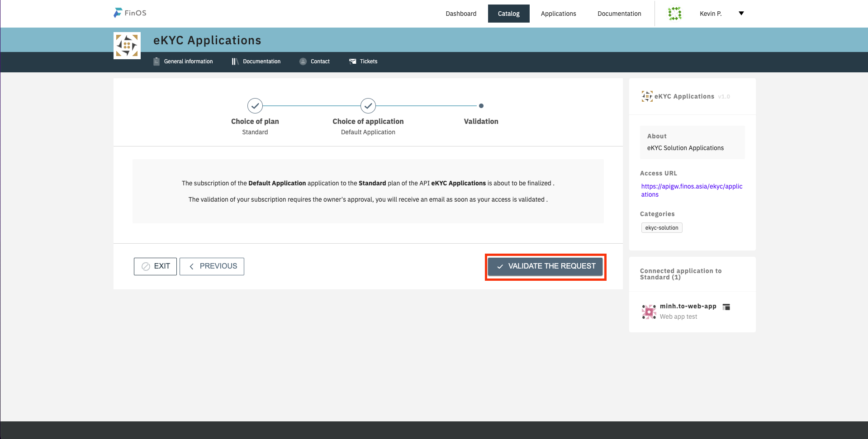Click the Choice of plan checkmark step
868x439 pixels.
click(x=255, y=106)
